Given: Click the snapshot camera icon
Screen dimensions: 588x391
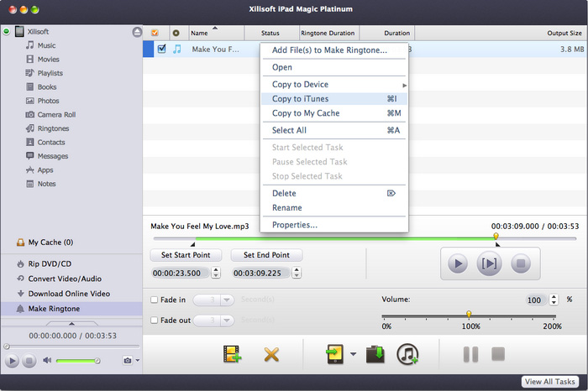Looking at the screenshot, I should coord(127,361).
